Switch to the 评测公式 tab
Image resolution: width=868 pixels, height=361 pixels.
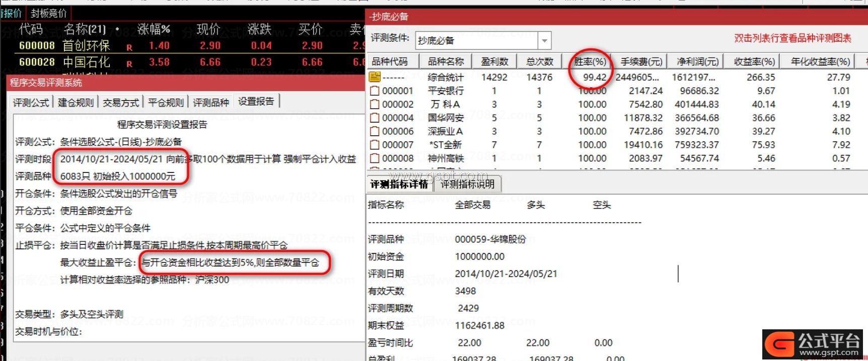point(31,103)
